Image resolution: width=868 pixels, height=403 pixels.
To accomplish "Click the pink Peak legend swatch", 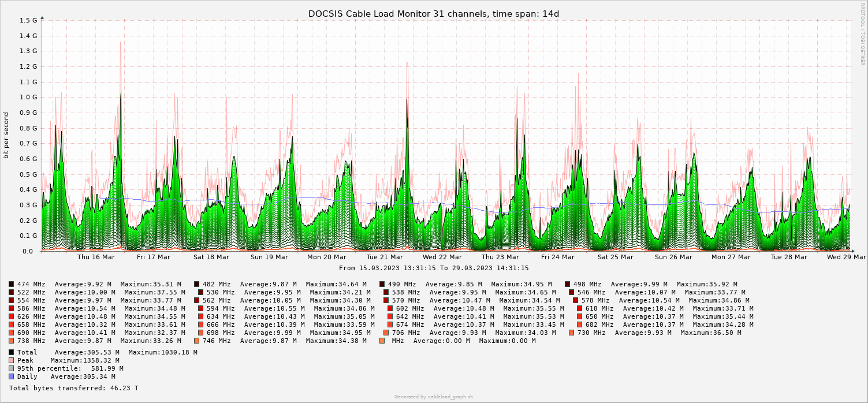I will click(11, 360).
